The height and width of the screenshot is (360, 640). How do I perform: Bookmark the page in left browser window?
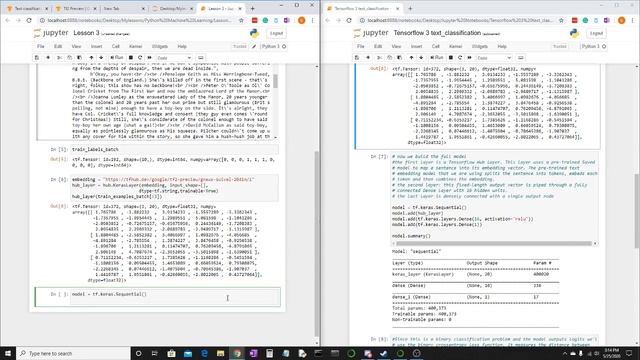click(x=241, y=20)
